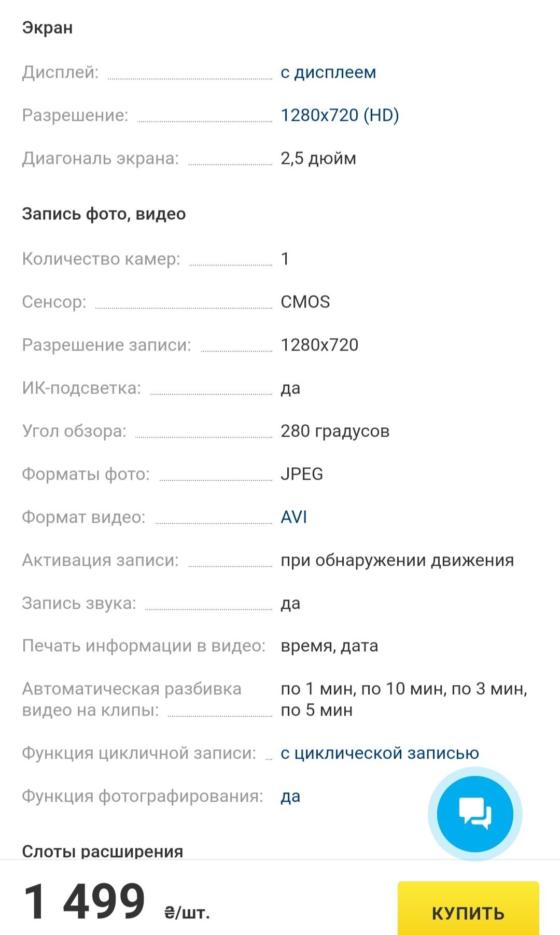560x935 pixels.
Task: Select the 'с циклической записью' link
Action: click(x=380, y=753)
